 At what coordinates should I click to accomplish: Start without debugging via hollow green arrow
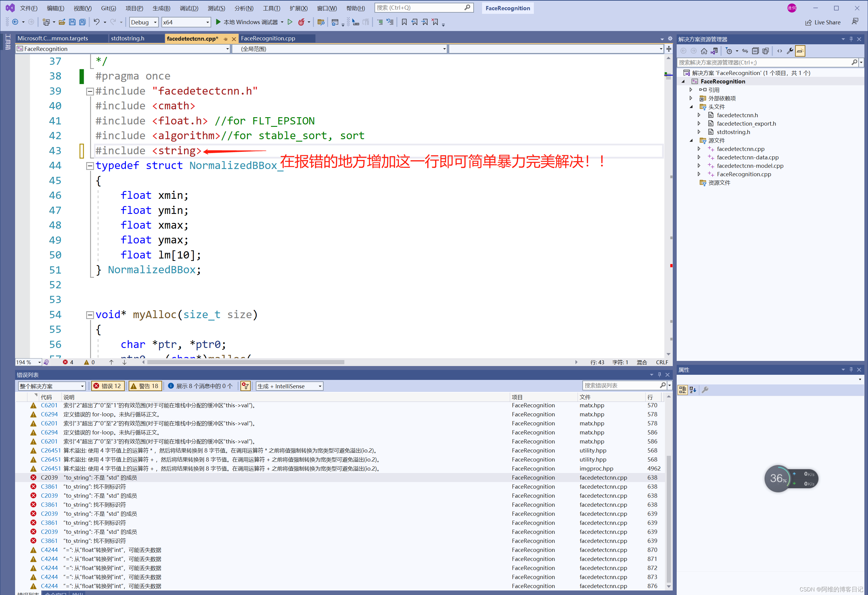pyautogui.click(x=290, y=22)
